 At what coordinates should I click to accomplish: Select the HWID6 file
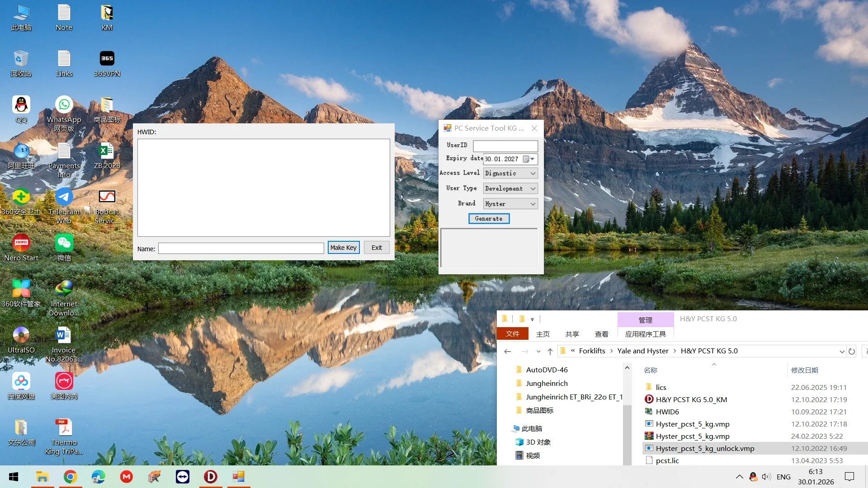667,412
